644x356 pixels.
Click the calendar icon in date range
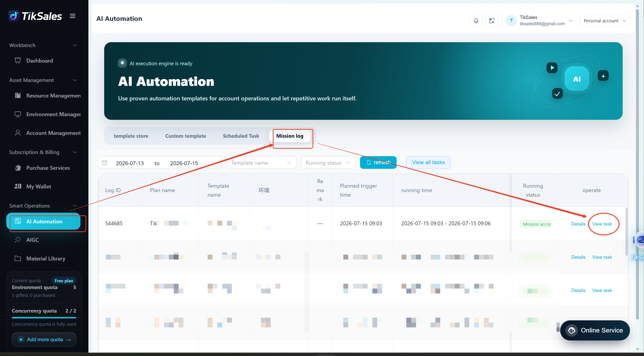tap(104, 163)
